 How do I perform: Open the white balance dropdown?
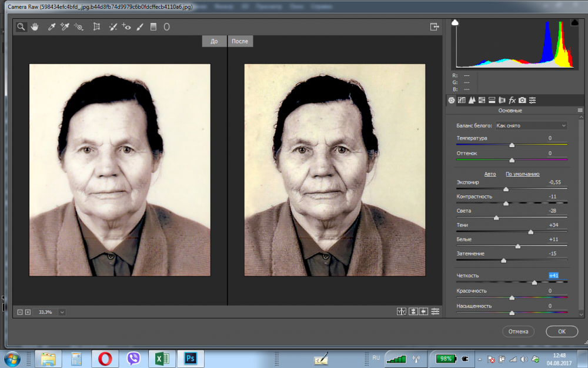point(530,125)
